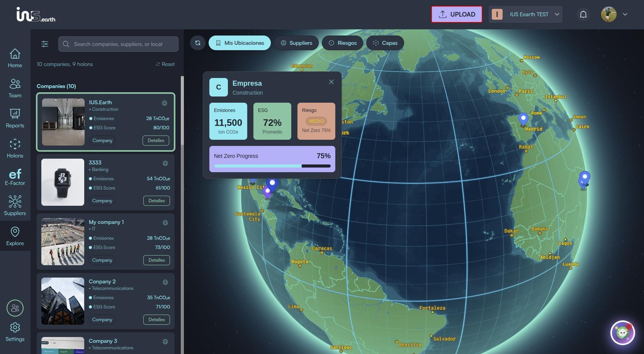644x354 pixels.
Task: Click the globe icon on My company 1 card
Action: point(165,223)
